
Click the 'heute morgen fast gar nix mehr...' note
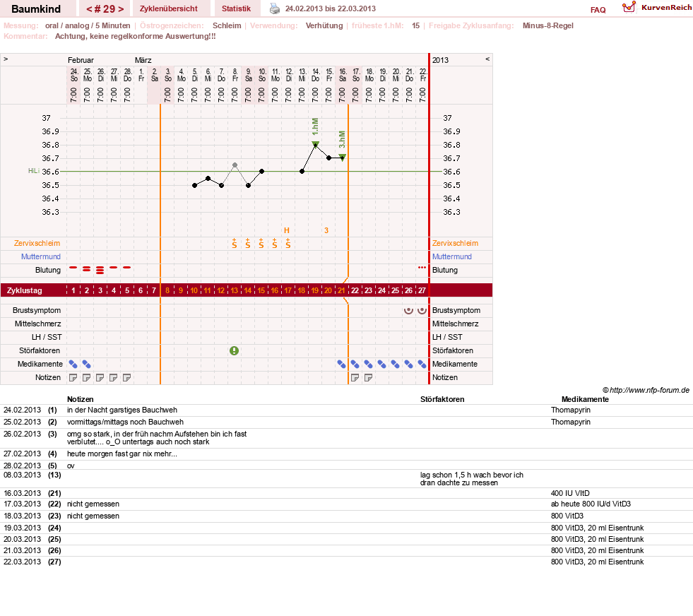click(x=122, y=454)
